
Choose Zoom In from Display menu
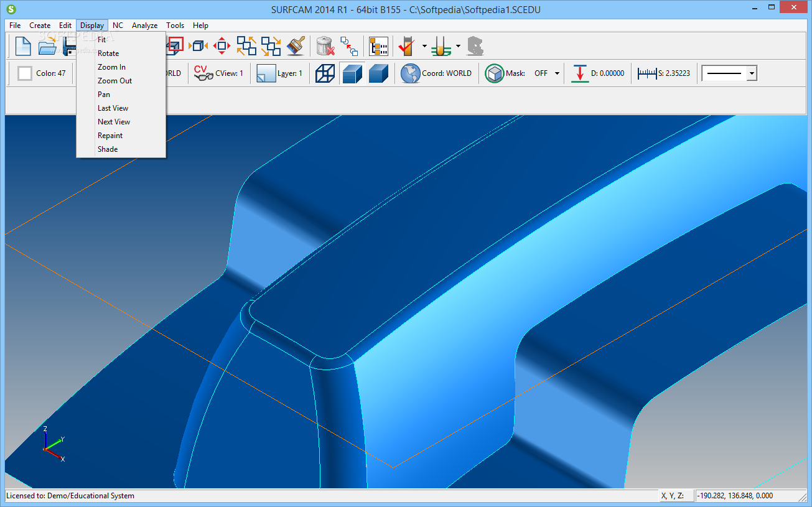click(121, 67)
